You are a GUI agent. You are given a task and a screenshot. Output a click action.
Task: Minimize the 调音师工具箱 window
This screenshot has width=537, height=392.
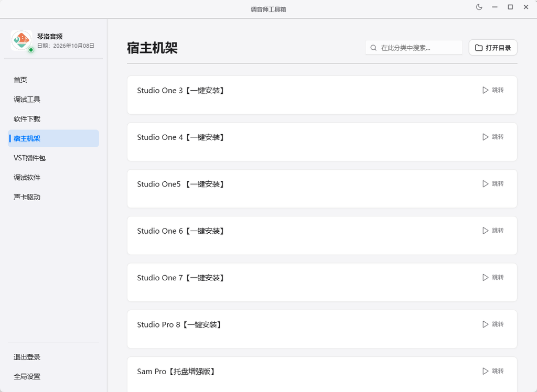tap(495, 7)
